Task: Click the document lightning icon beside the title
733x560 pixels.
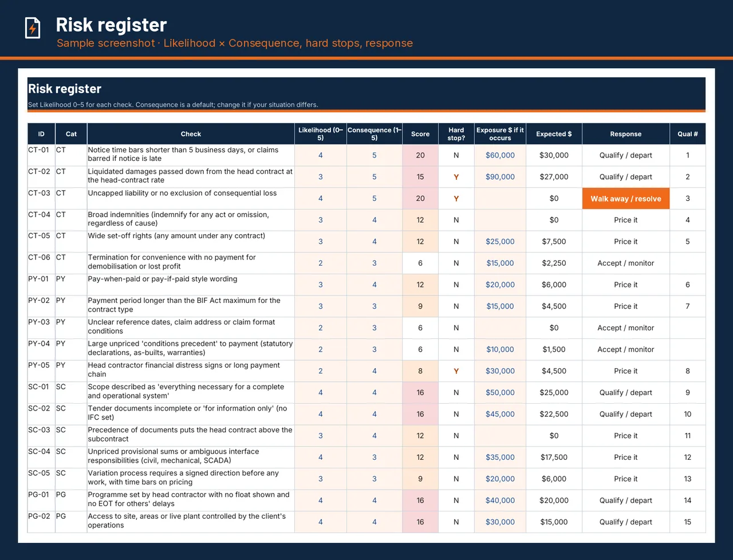Action: coord(33,27)
